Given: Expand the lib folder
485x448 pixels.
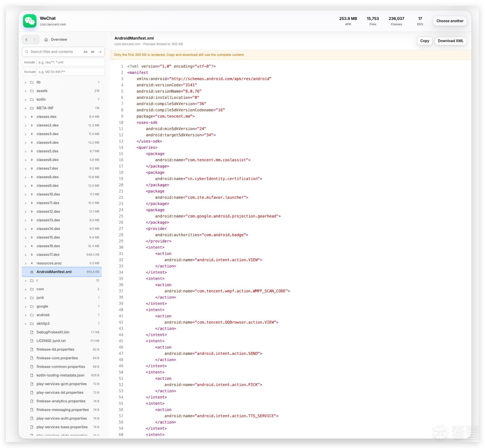Looking at the screenshot, I should pos(26,83).
